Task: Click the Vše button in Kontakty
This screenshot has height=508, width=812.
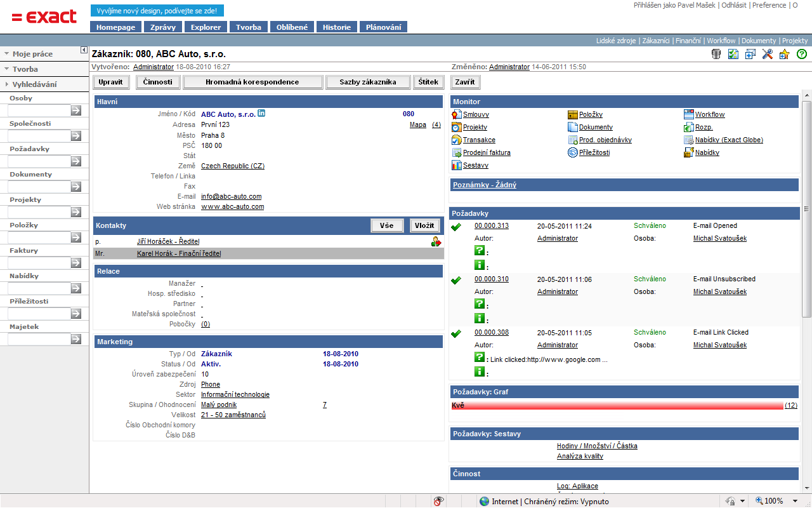Action: (387, 225)
